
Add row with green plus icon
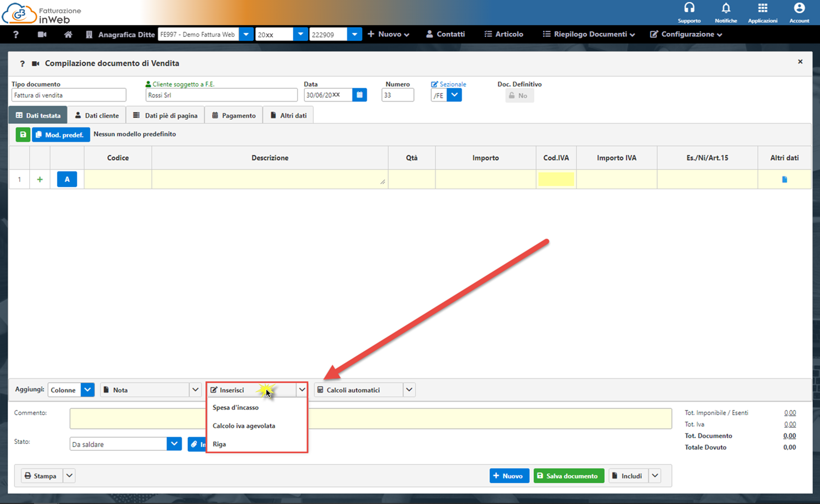(x=40, y=179)
